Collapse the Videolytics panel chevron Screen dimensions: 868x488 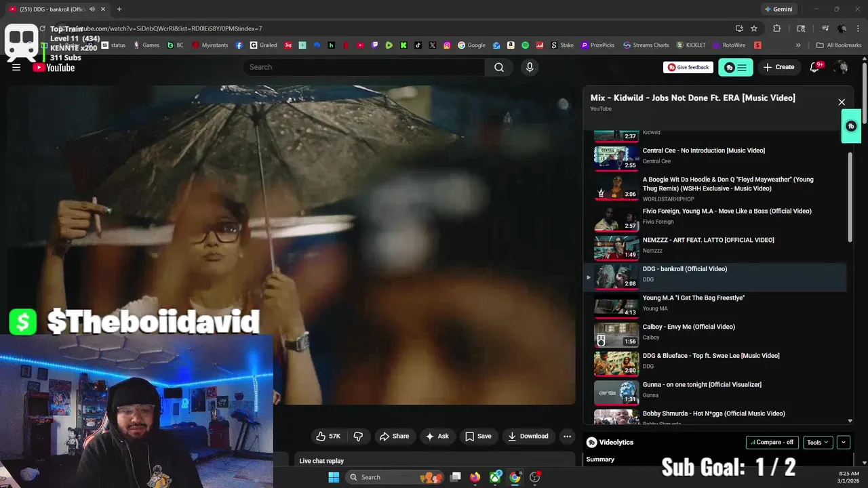click(x=844, y=443)
